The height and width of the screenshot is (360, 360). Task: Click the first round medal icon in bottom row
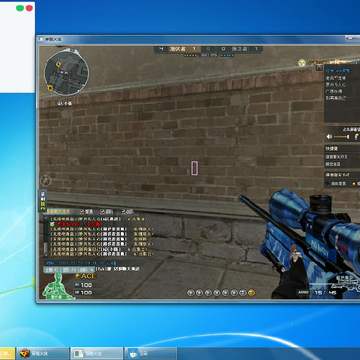click(191, 293)
